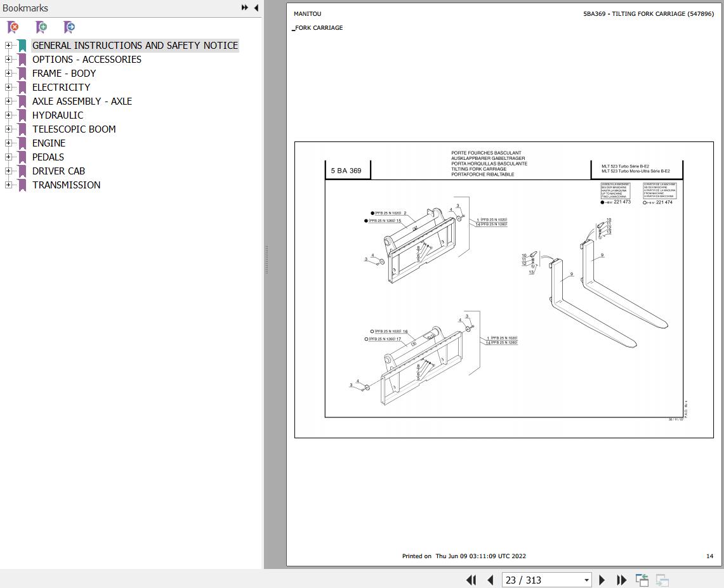Open the TELESCOPIC BOOM bookmark
724x588 pixels.
(74, 129)
